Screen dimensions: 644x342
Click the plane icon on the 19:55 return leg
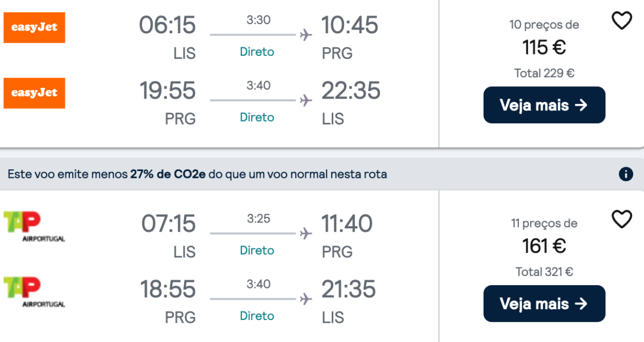[x=306, y=100]
